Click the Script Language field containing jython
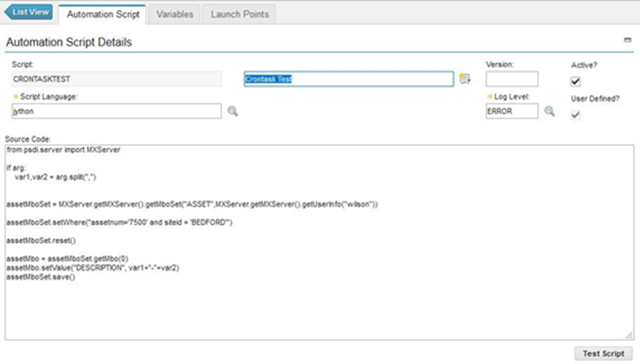Image resolution: width=640 pixels, height=364 pixels. (116, 112)
